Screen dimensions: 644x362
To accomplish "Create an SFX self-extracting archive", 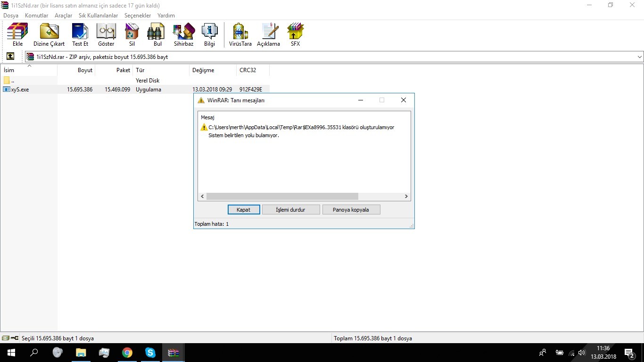I will [295, 34].
